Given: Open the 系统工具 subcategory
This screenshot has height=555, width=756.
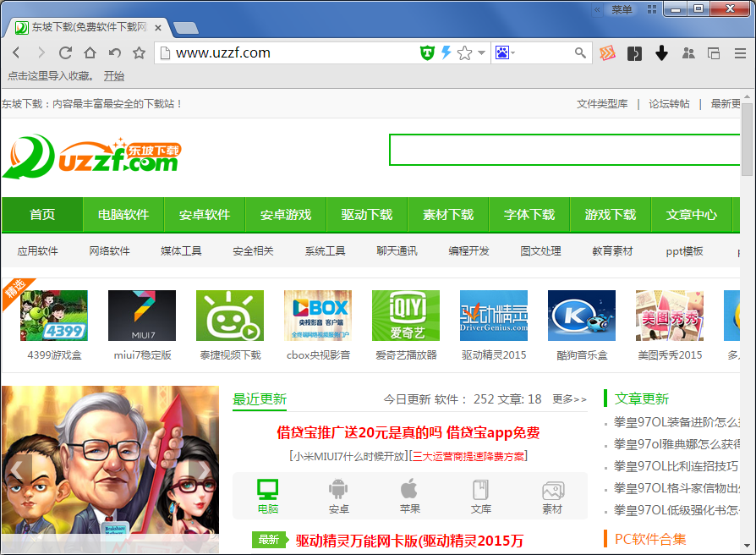Looking at the screenshot, I should click(325, 251).
